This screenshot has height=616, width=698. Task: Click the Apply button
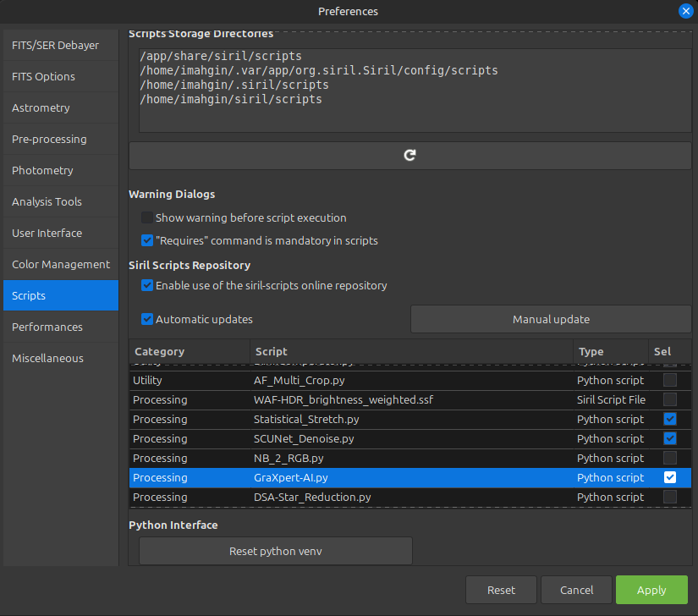[651, 590]
